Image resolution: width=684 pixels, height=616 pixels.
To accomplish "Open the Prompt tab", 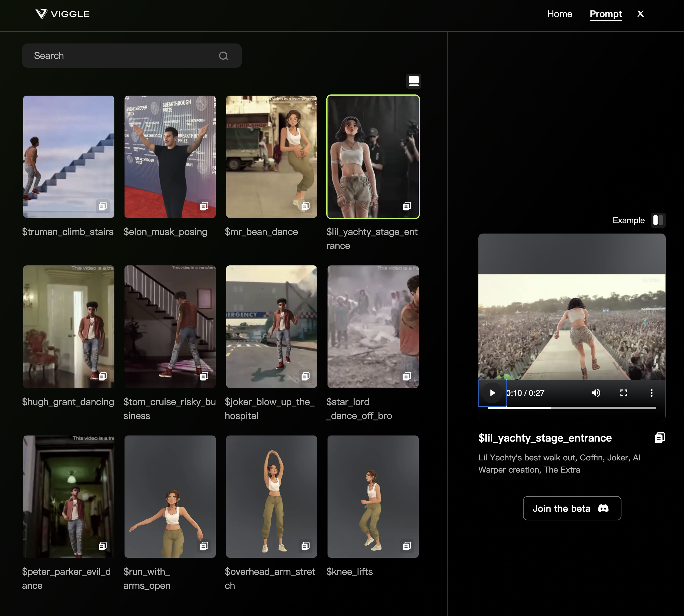I will click(x=606, y=14).
